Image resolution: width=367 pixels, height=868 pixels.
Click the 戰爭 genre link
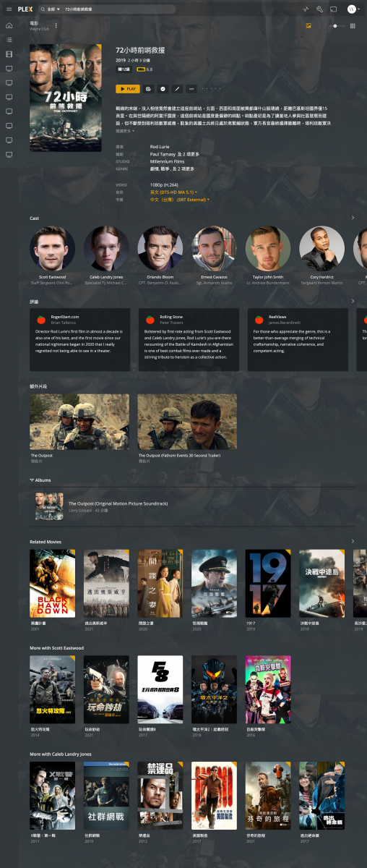point(165,169)
